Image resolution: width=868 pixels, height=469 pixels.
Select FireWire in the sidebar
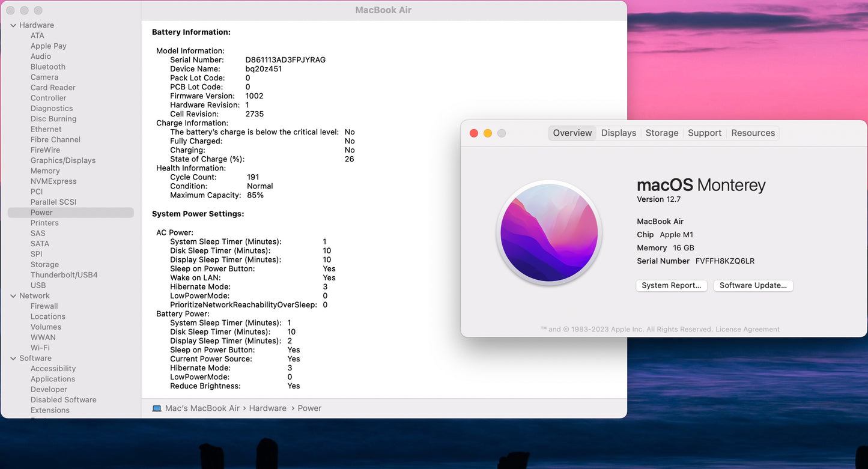pyautogui.click(x=45, y=150)
